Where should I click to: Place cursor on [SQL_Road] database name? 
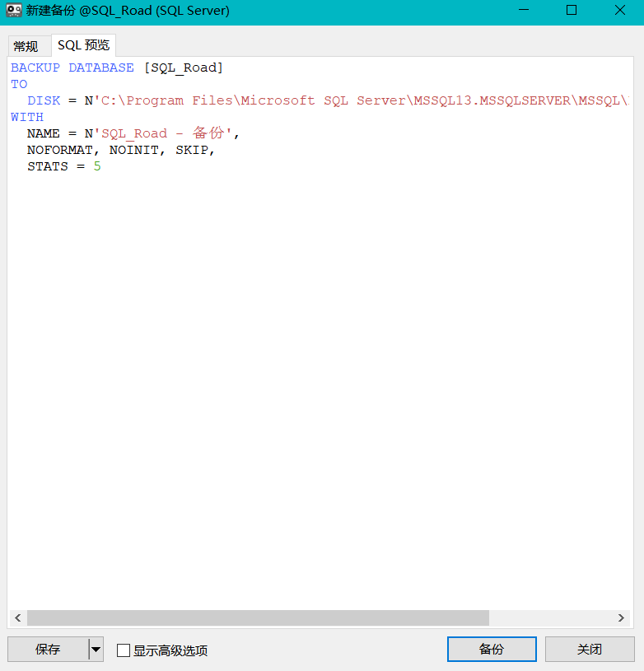(183, 68)
